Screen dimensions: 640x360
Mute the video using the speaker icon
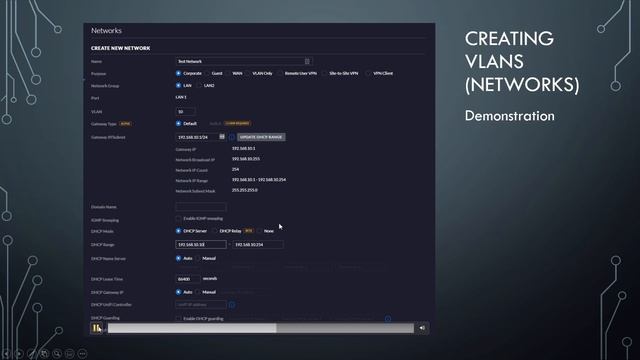[x=422, y=328]
